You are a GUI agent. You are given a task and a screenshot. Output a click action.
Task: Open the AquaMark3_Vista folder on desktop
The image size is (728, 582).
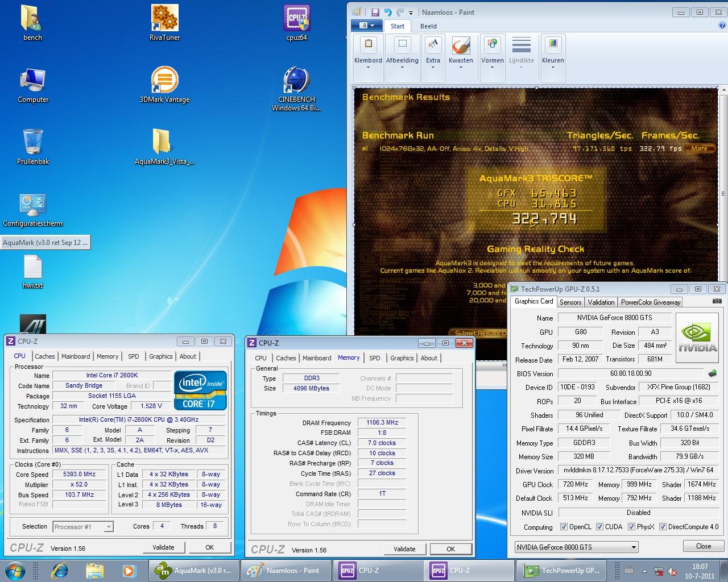[x=164, y=147]
